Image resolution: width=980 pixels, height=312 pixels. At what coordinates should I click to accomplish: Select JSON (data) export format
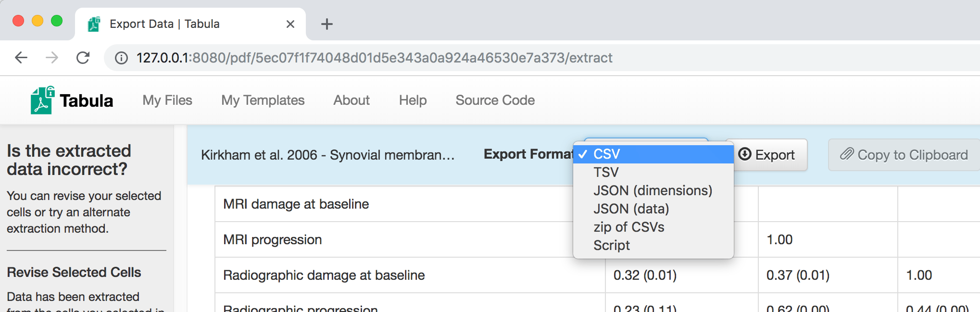(x=631, y=209)
